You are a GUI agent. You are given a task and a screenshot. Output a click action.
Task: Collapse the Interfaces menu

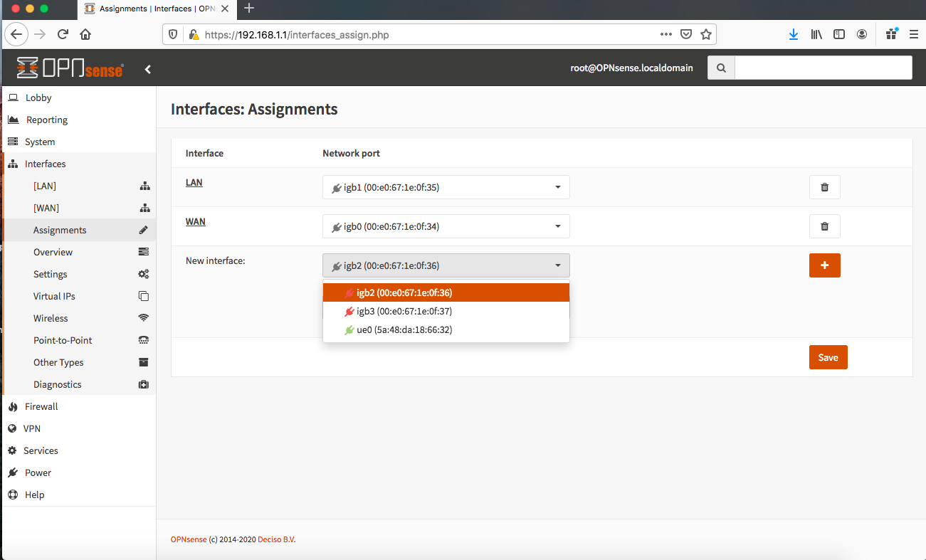[78, 164]
